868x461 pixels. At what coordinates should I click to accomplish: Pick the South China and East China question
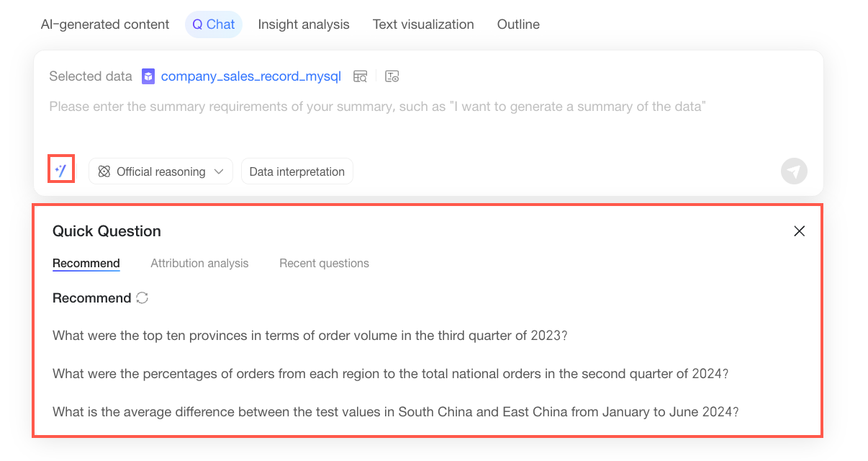pos(396,413)
